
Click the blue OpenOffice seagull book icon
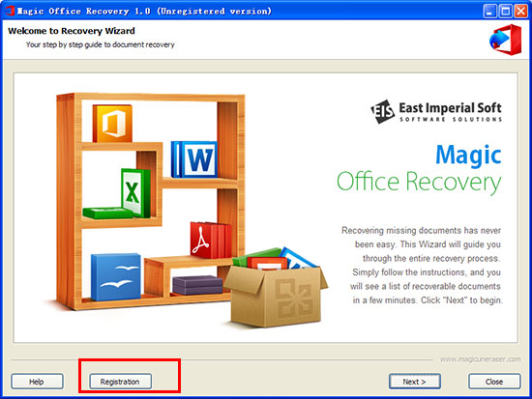click(x=116, y=277)
